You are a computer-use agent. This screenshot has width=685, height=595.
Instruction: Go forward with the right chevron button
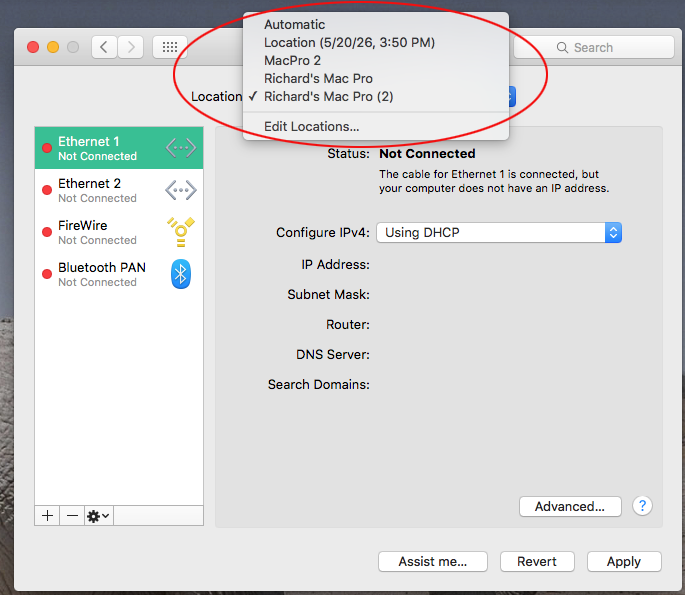coord(131,47)
